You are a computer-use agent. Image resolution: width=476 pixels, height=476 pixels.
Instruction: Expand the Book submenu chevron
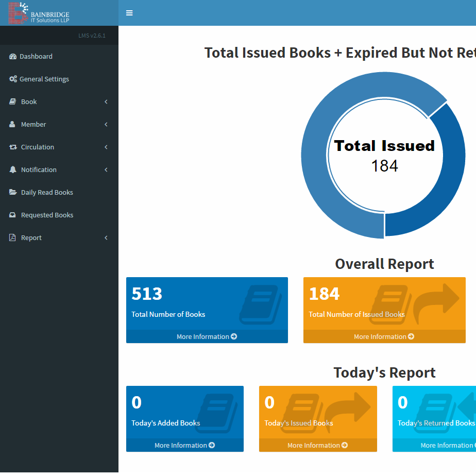click(x=106, y=101)
